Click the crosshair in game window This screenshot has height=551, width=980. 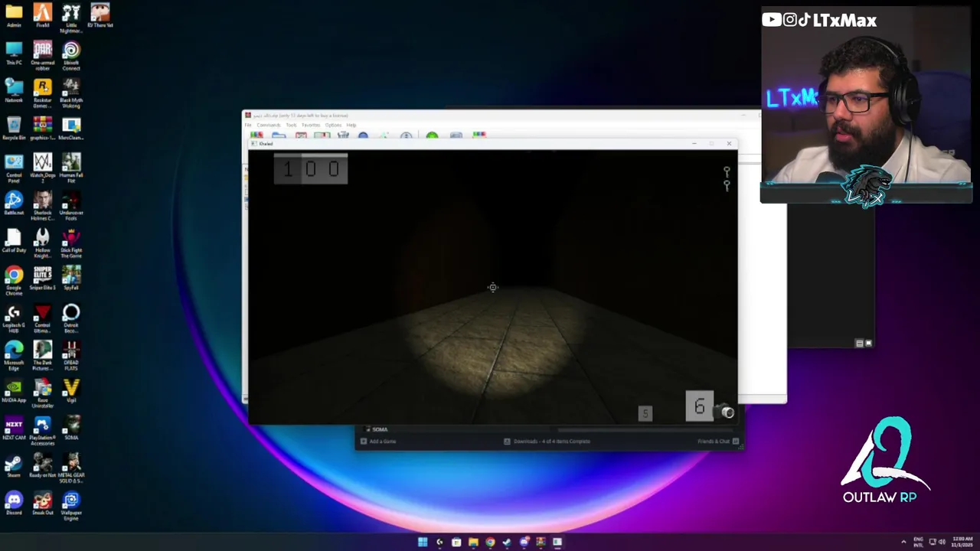pyautogui.click(x=493, y=288)
